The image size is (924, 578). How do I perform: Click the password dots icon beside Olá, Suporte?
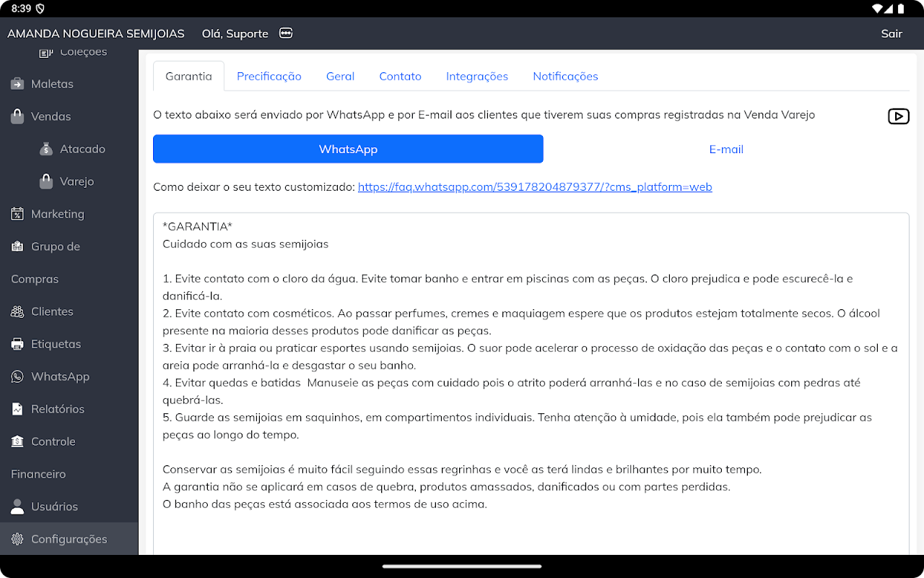(286, 33)
